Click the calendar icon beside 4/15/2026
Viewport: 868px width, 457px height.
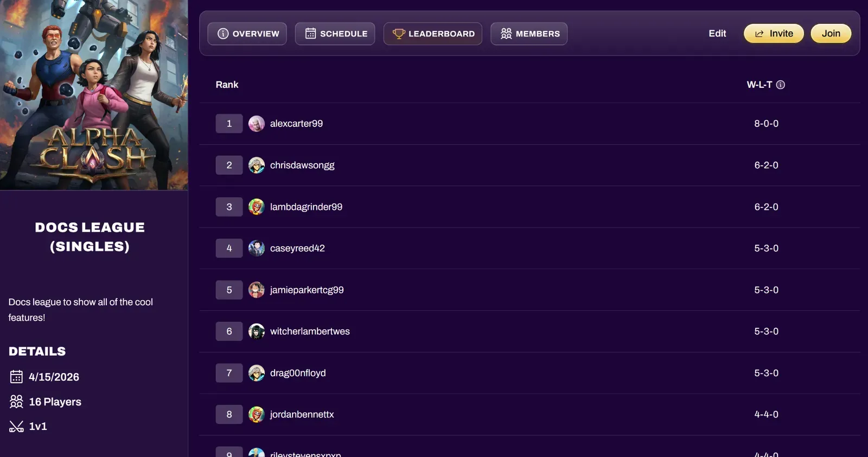[x=15, y=376]
